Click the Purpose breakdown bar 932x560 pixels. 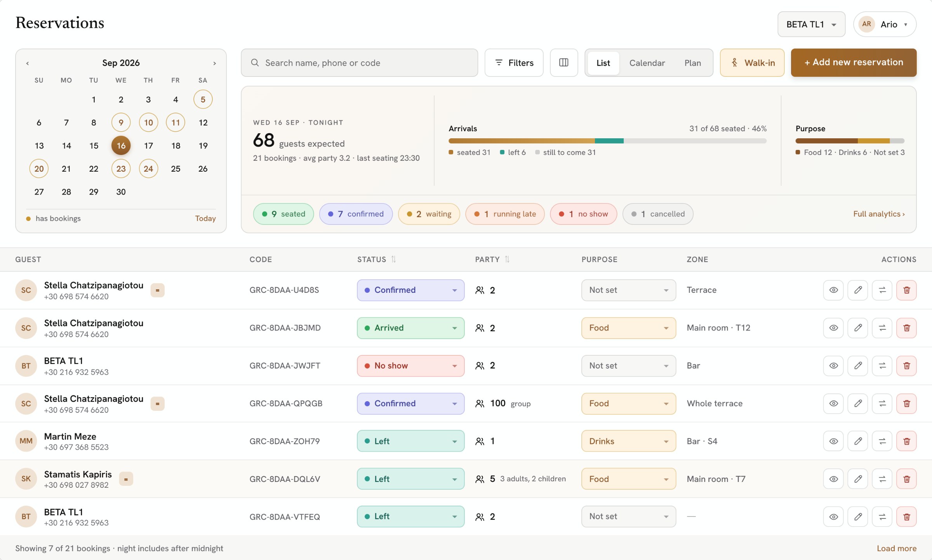point(850,141)
